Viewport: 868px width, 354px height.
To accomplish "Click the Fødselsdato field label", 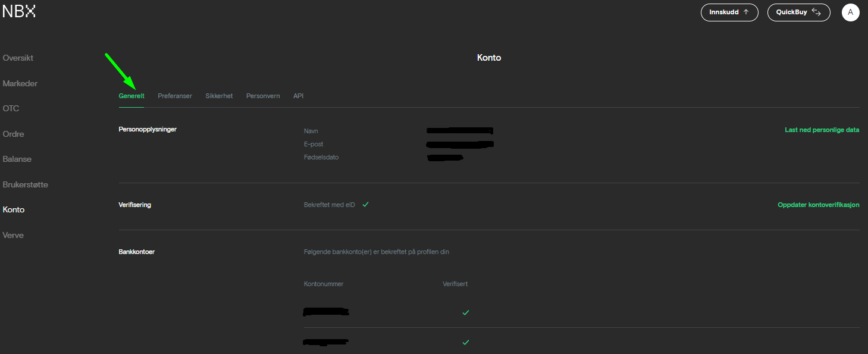I will point(321,158).
